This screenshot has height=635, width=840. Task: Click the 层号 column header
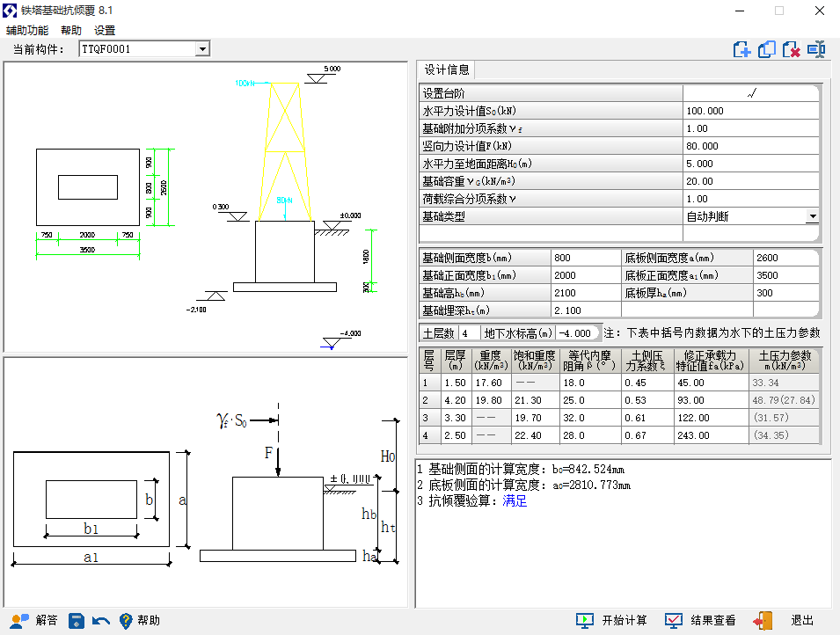(x=429, y=360)
